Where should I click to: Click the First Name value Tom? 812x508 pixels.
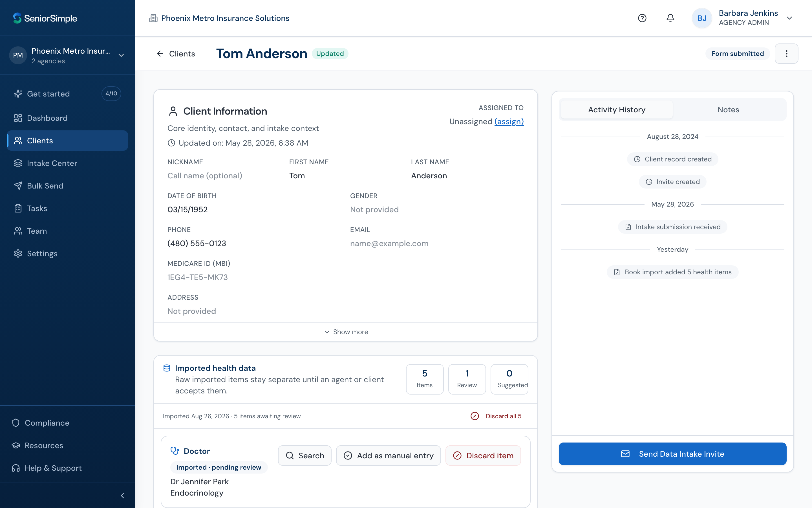(x=297, y=176)
